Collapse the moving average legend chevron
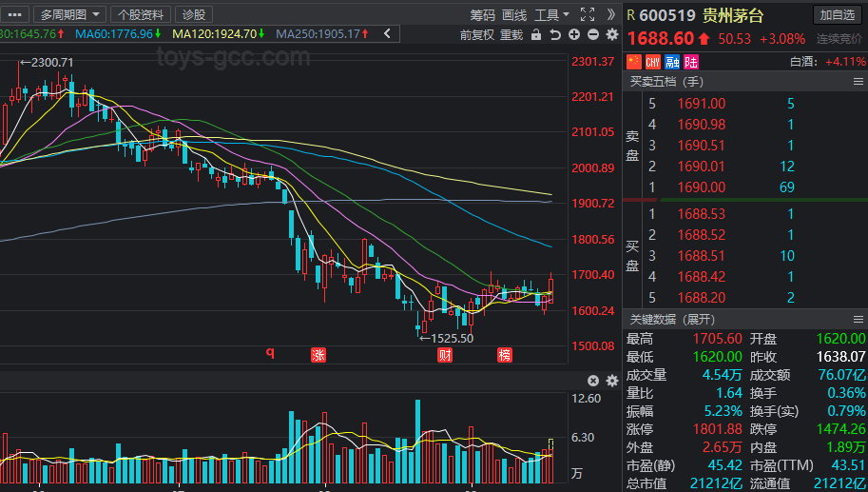The width and height of the screenshot is (868, 492). [x=388, y=34]
